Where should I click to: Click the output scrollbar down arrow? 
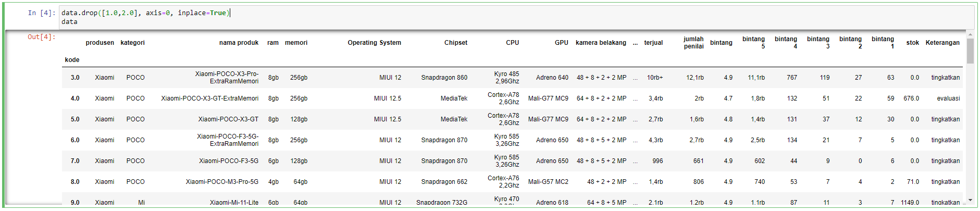970,200
